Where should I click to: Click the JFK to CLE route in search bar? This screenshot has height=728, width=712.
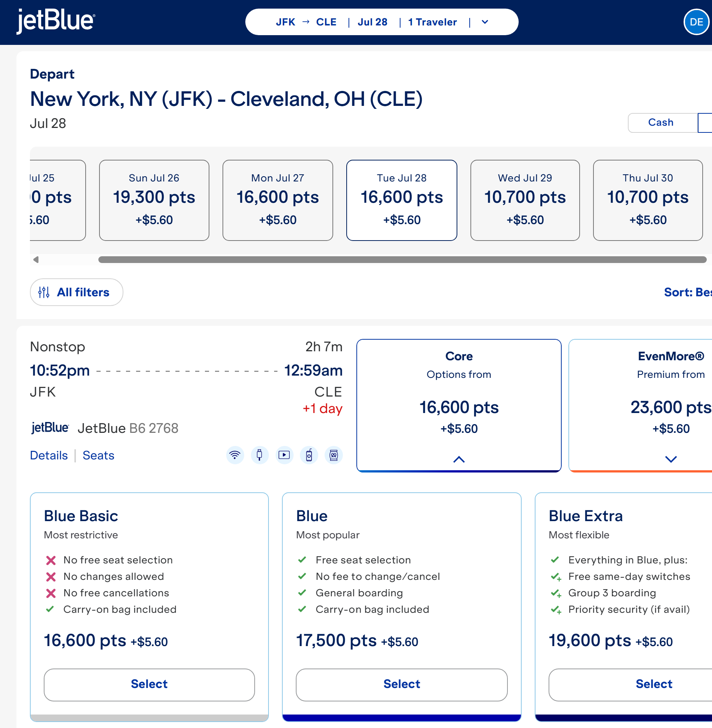[306, 22]
